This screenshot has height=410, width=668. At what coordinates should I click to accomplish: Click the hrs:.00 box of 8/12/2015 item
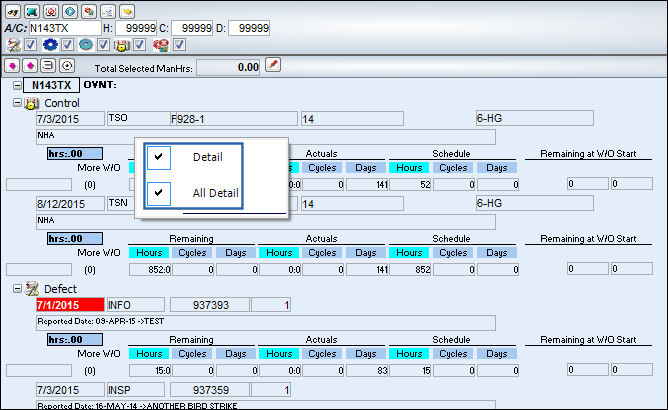tap(75, 239)
